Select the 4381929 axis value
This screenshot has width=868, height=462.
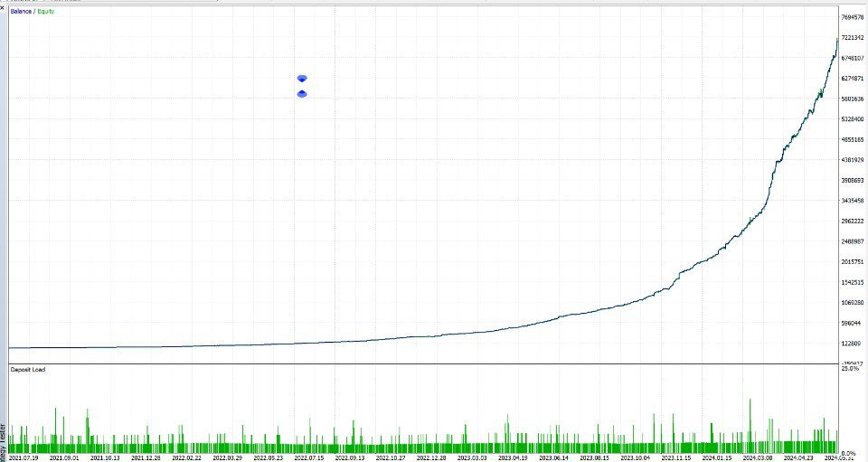(x=853, y=160)
